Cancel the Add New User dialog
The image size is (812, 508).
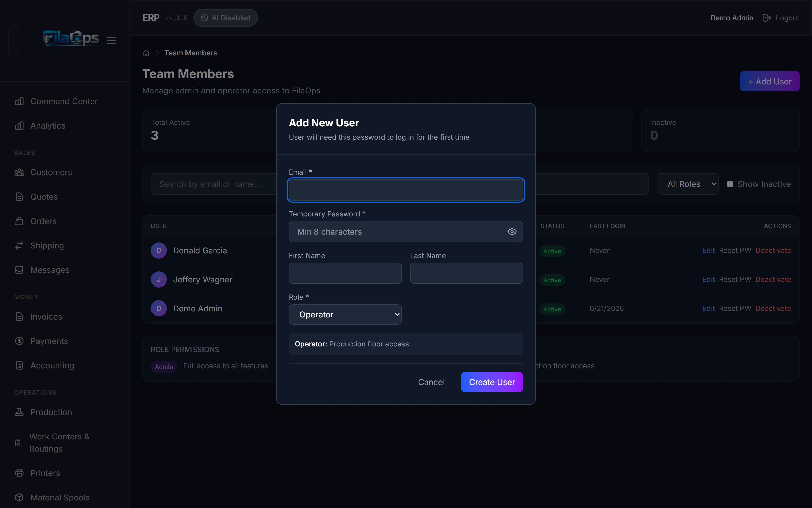(x=431, y=382)
